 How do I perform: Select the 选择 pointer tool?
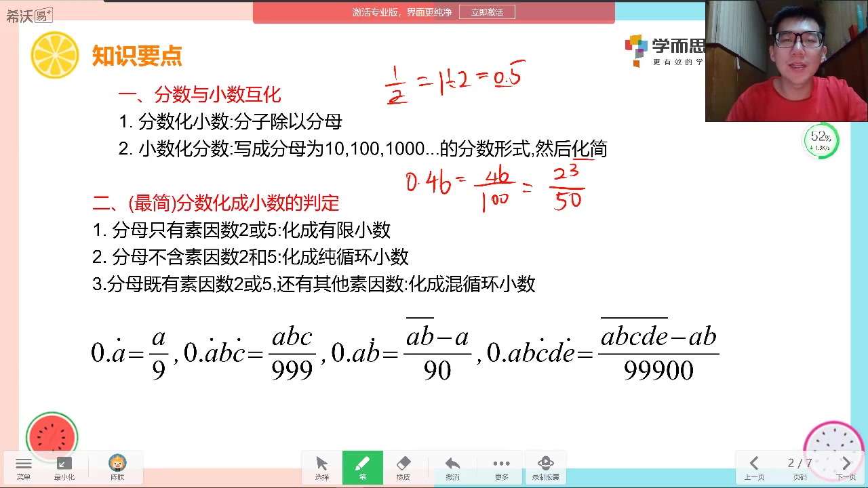tap(322, 468)
